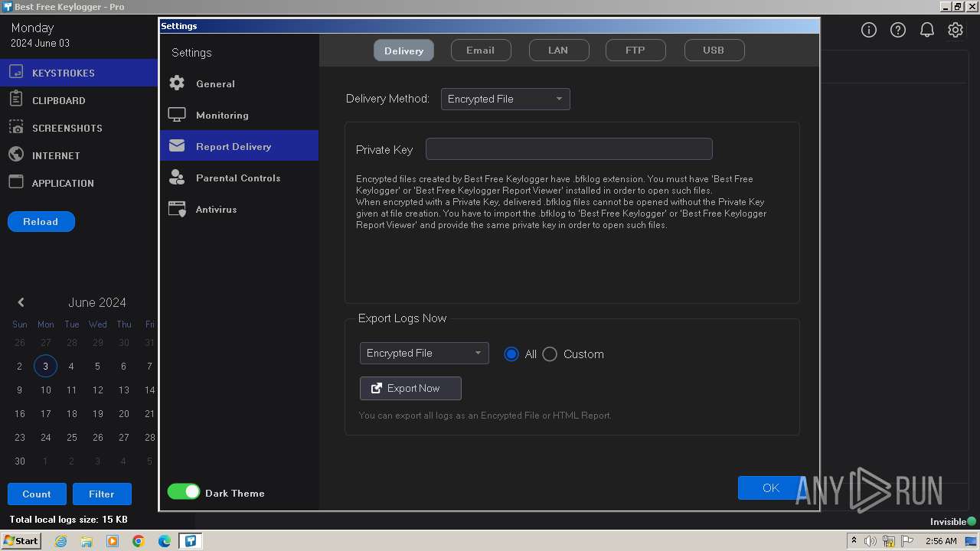Click the taskbar clock showing 2:56 AM
The width and height of the screenshot is (980, 551).
pos(941,541)
